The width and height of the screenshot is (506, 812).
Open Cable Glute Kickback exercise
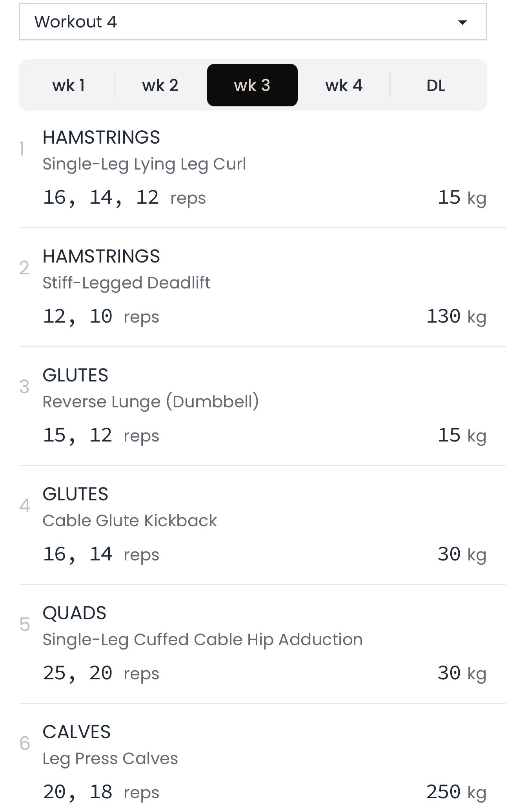pos(129,521)
